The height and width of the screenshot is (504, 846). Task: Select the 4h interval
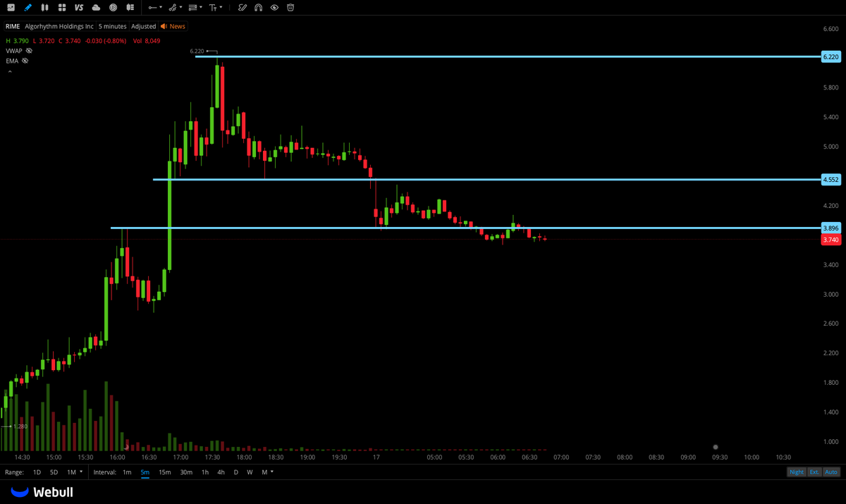click(221, 472)
